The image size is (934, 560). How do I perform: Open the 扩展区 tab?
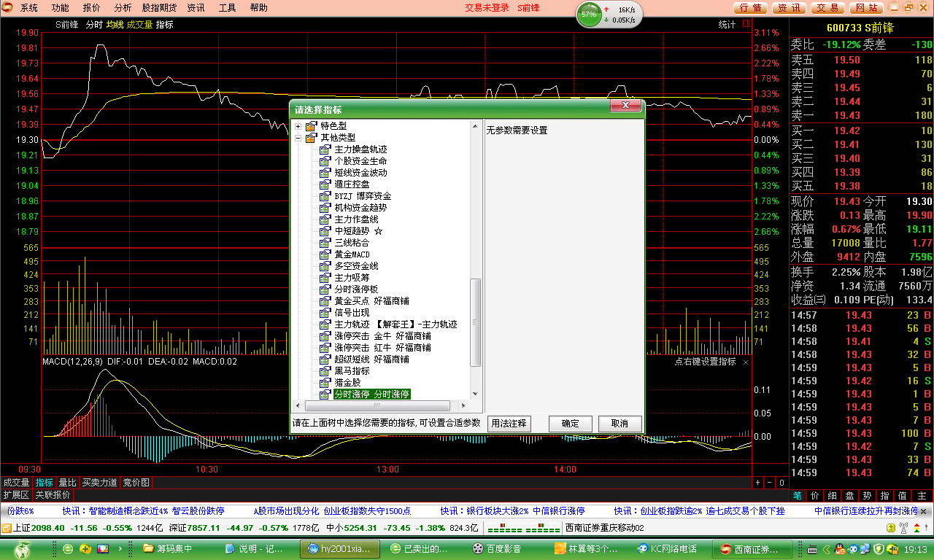(16, 494)
